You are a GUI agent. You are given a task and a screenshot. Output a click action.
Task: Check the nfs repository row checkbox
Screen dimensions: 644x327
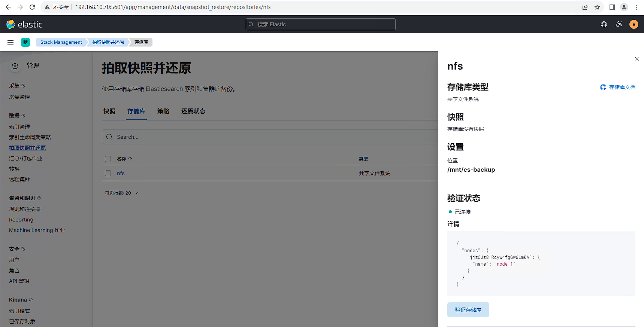(108, 173)
